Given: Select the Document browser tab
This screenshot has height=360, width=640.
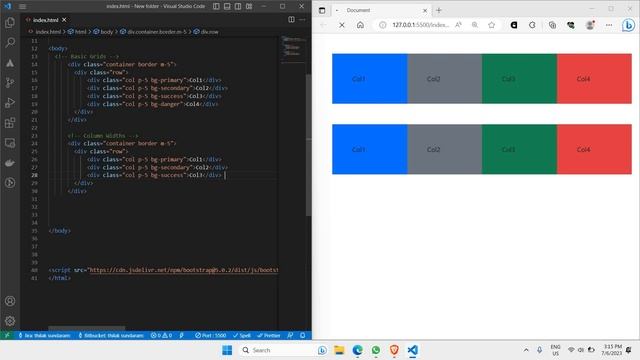Looking at the screenshot, I should (x=380, y=10).
